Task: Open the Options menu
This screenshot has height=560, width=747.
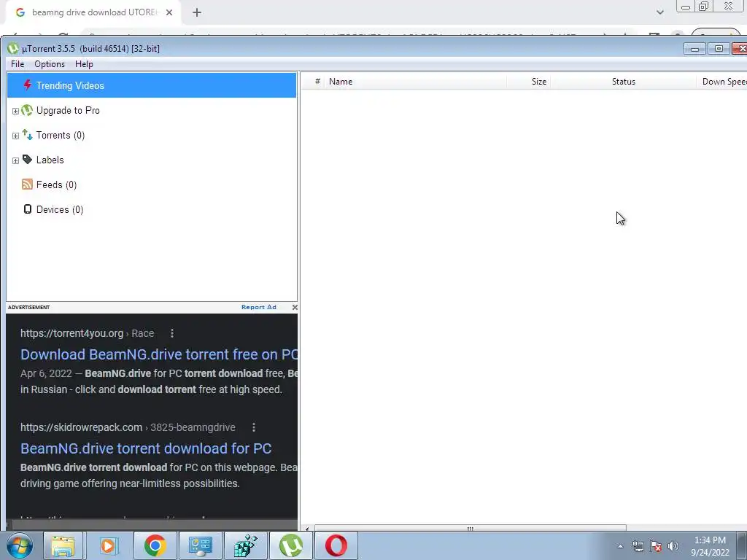Action: click(50, 64)
